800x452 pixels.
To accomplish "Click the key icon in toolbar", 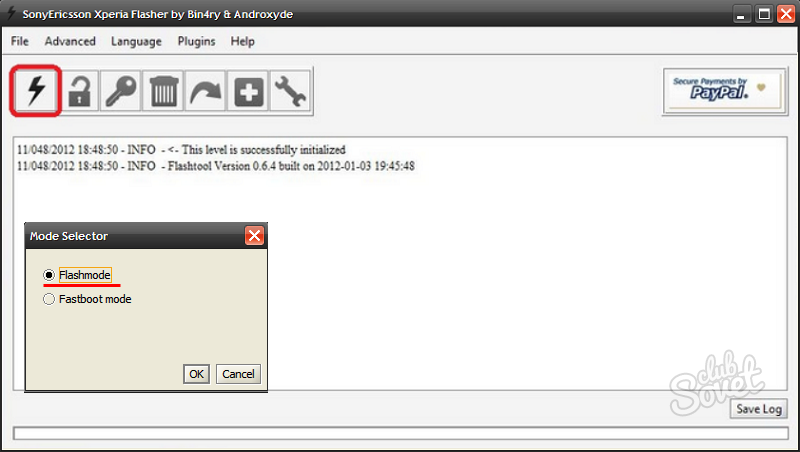I will click(121, 91).
